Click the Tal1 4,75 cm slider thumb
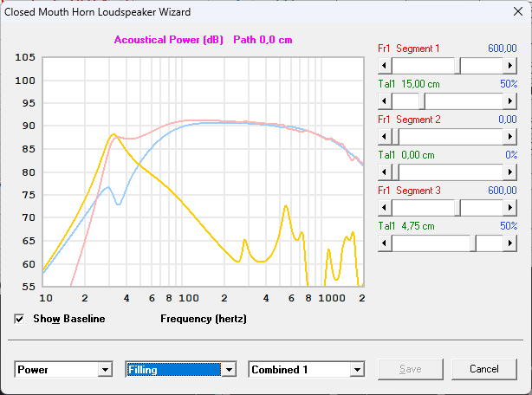532x395 pixels. coord(473,243)
